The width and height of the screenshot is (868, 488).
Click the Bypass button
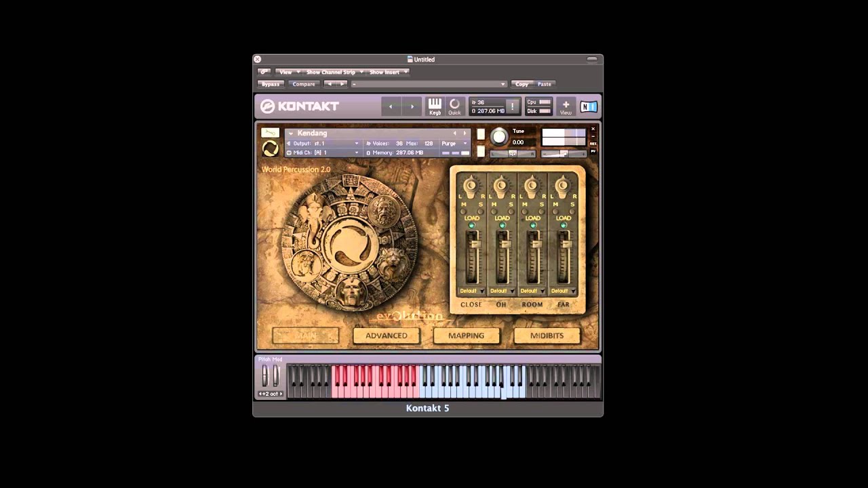[x=271, y=84]
